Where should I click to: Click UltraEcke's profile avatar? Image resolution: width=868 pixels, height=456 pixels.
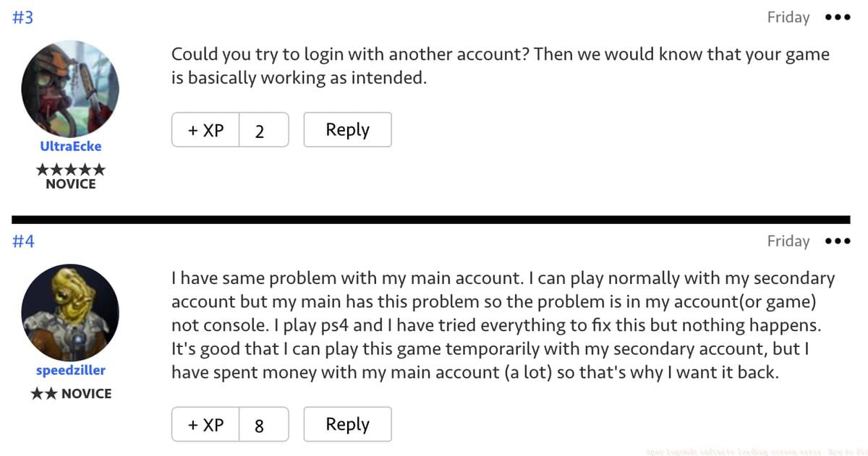(x=70, y=89)
